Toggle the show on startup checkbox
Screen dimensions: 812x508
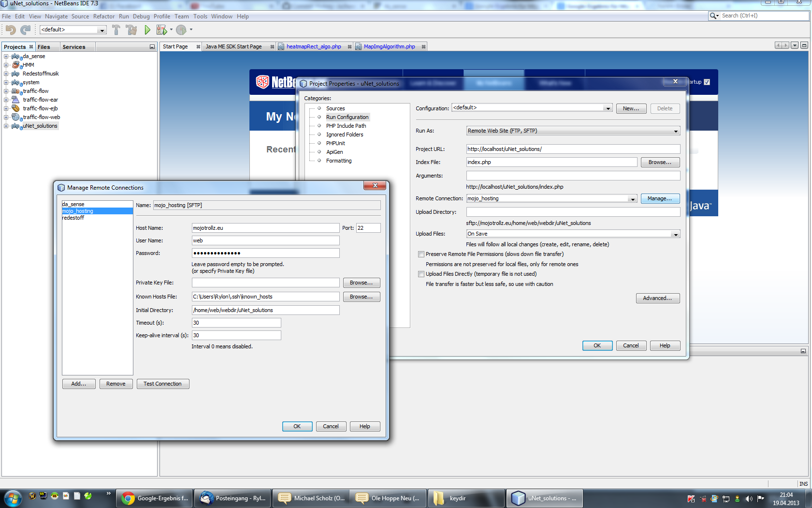tap(707, 82)
